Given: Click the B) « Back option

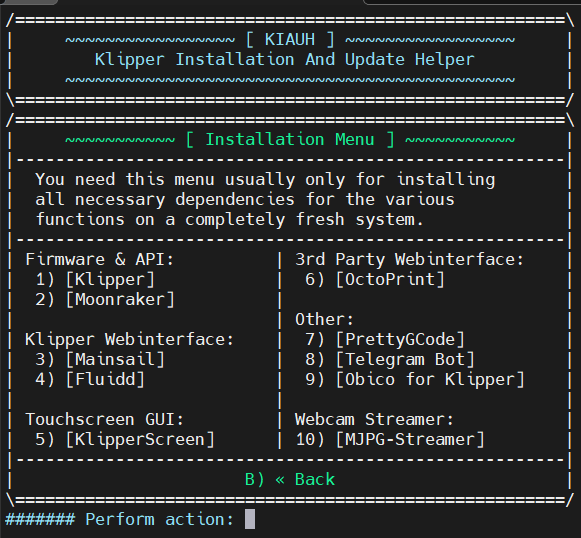Looking at the screenshot, I should (x=290, y=479).
